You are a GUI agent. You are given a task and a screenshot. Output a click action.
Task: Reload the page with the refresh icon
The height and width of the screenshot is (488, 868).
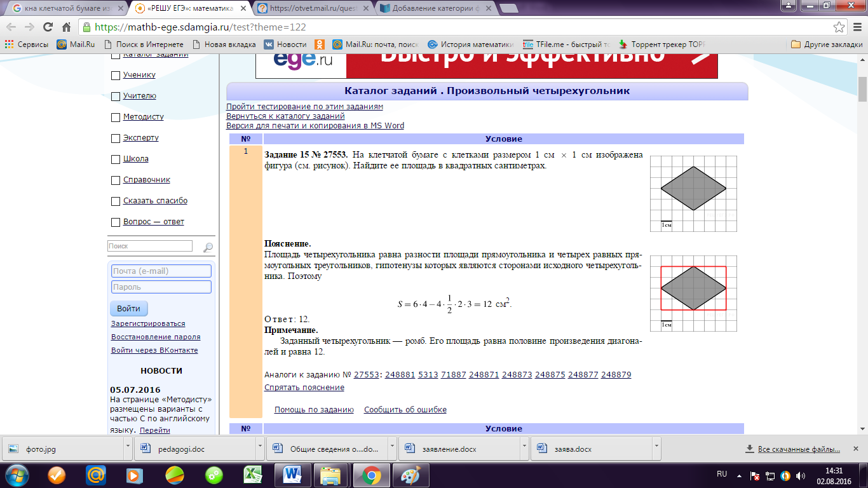[x=48, y=27]
